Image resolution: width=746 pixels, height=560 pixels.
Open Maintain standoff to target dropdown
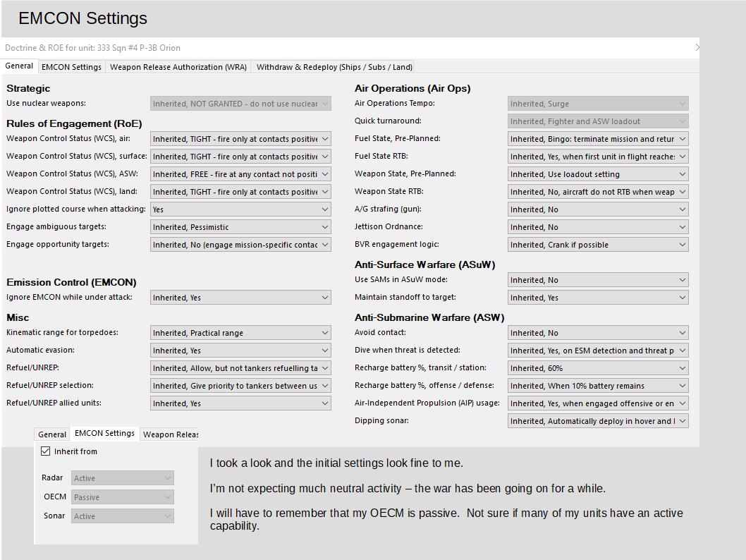[x=598, y=298]
